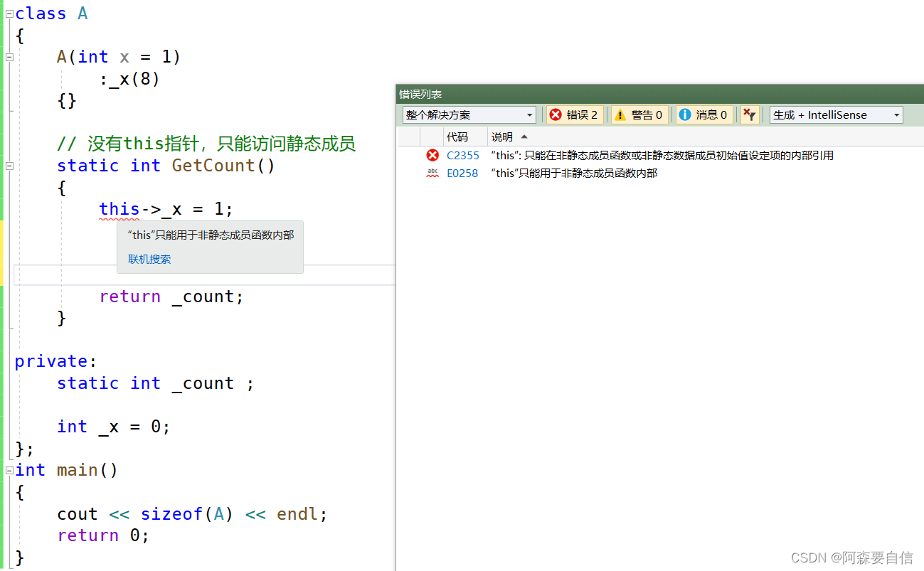Click sizeof(A) in the cout line
The height and width of the screenshot is (571, 924).
187,514
